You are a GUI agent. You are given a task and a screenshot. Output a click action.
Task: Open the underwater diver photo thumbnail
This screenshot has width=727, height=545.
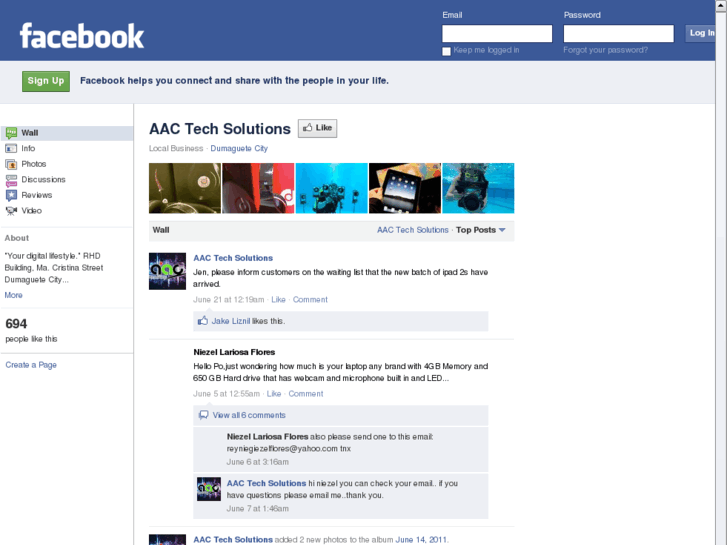tap(478, 188)
